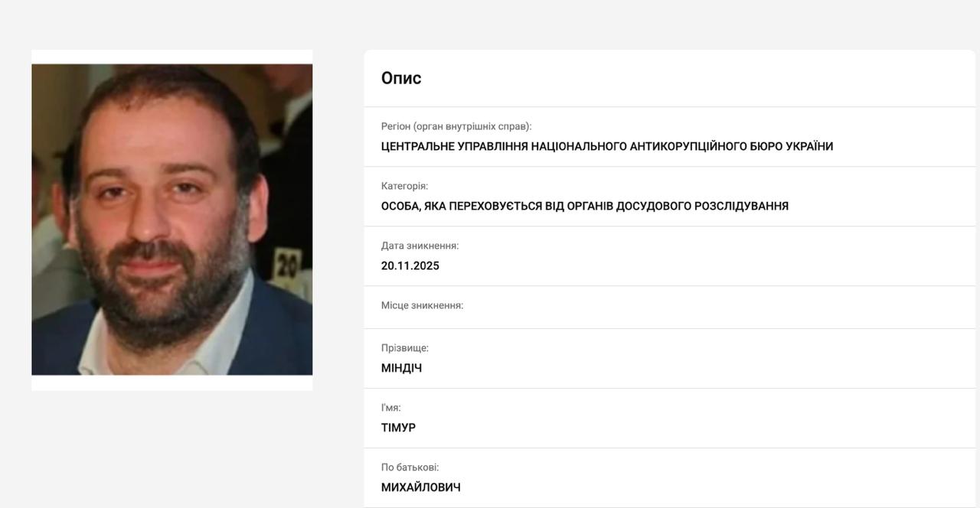Select the text "ЦЕНТРАЛЬНЕ УПРАВЛІННЯ НАЦІОНАЛЬНОГО АНТИКОРУПЦІЙНОГО БЮРО УКРАЇНИ"
980x508 pixels.
[609, 146]
